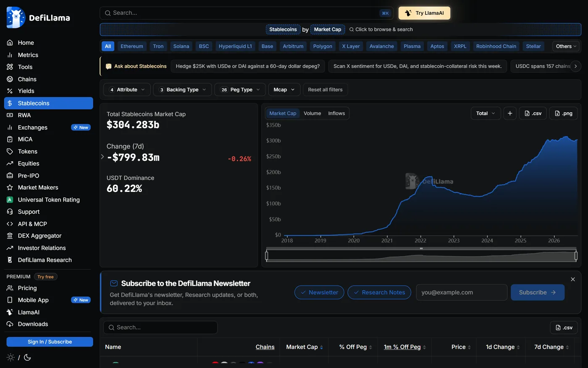Switch chart to Volume tab
Screen dimensions: 588x368
pyautogui.click(x=312, y=113)
